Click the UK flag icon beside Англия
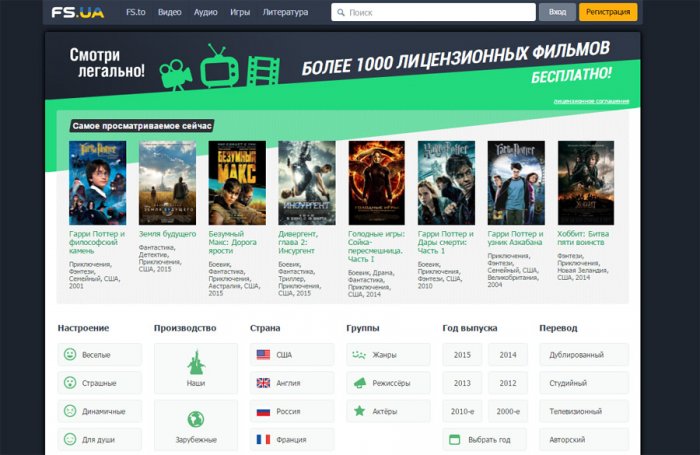 pos(263,383)
